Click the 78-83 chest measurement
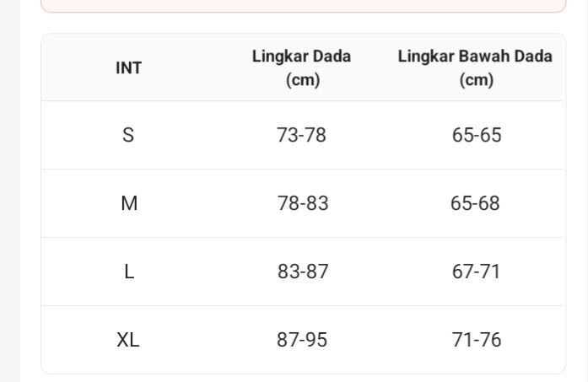Viewport: 588px width, 382px height. [303, 203]
